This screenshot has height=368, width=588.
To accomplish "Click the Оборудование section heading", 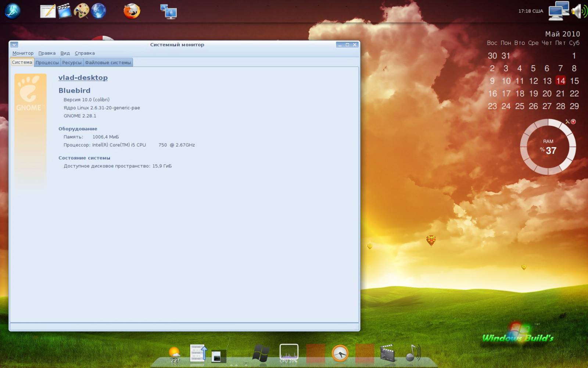I will 78,129.
